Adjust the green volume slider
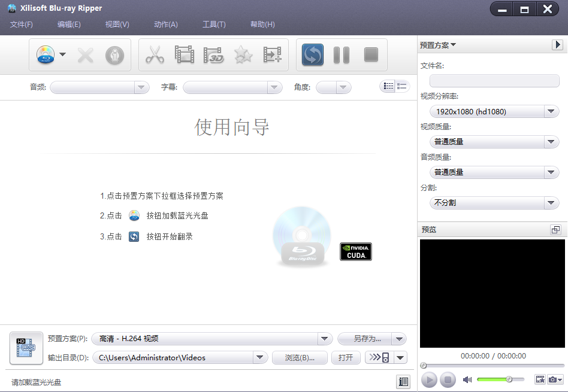The width and height of the screenshot is (568, 392). point(500,379)
